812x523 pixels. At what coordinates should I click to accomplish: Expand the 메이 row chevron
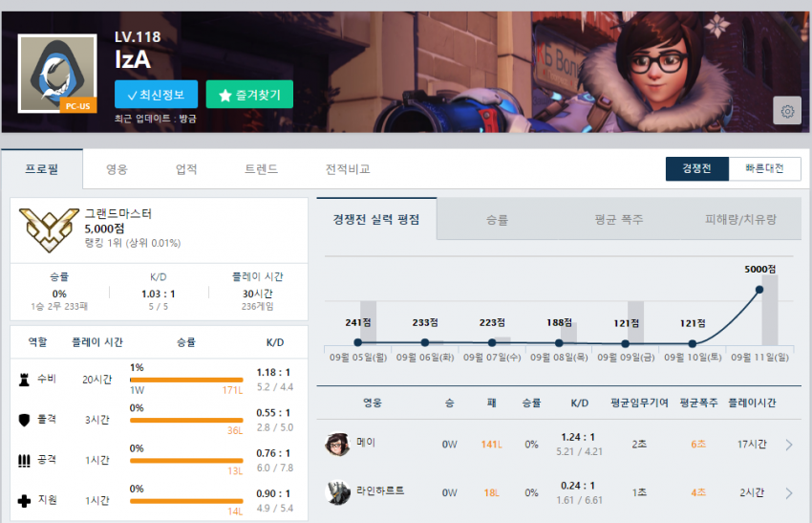click(x=789, y=445)
